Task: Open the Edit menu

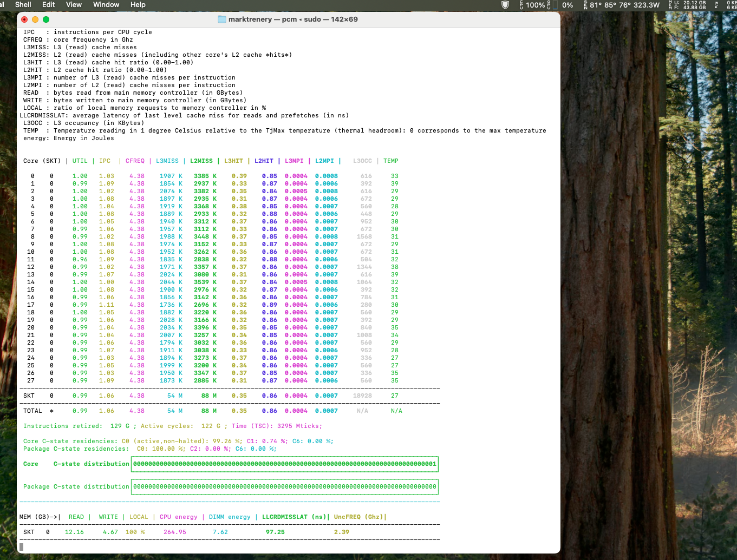Action: [x=48, y=5]
